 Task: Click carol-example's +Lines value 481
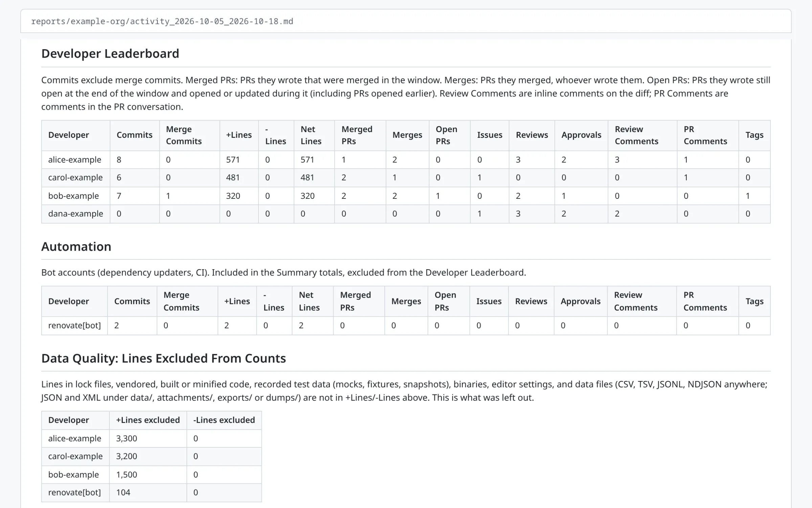point(233,177)
